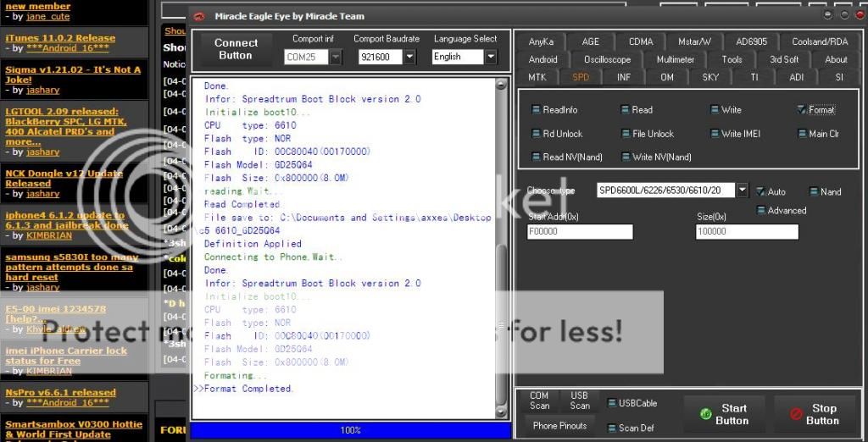This screenshot has height=442, width=868.
Task: Select the Rd Unlock option
Action: [536, 133]
